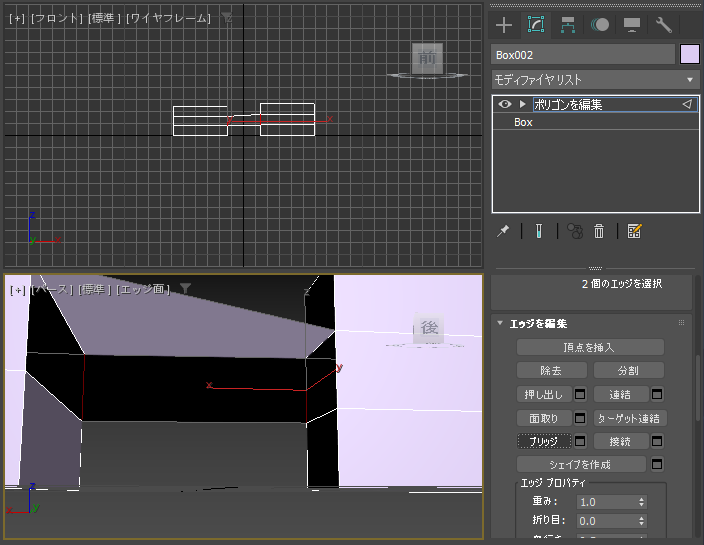Click the ブリッジ button
The width and height of the screenshot is (704, 545).
coord(544,441)
